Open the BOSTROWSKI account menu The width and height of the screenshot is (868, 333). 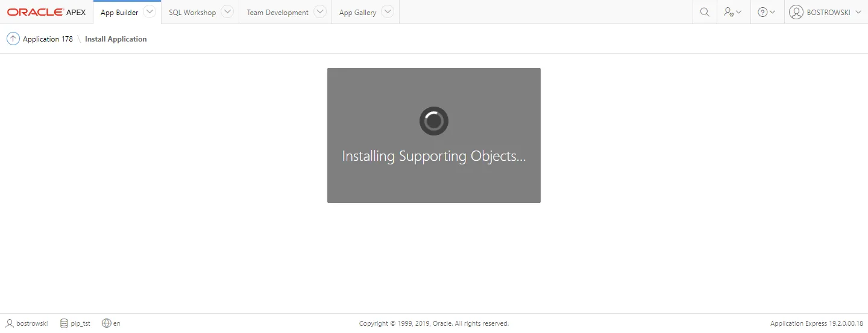(825, 12)
